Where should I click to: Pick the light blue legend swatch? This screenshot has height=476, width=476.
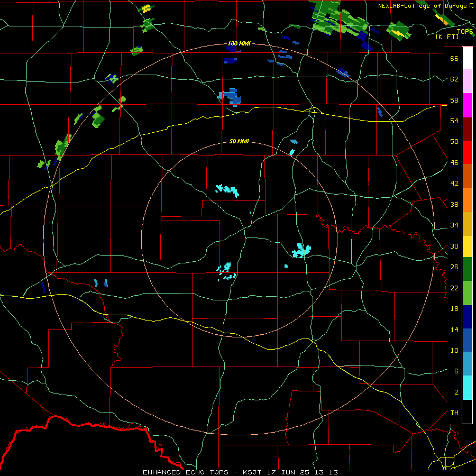467,364
